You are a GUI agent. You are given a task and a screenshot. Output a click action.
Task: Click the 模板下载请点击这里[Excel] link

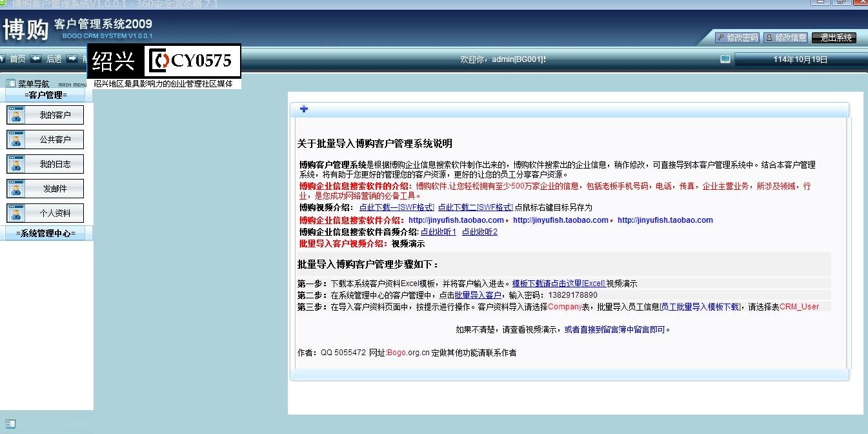pyautogui.click(x=559, y=284)
